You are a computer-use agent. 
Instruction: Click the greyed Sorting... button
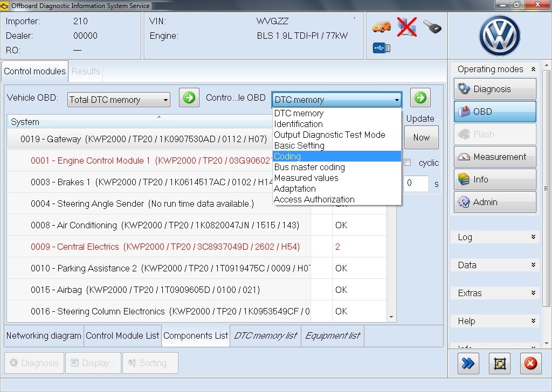[x=150, y=363]
